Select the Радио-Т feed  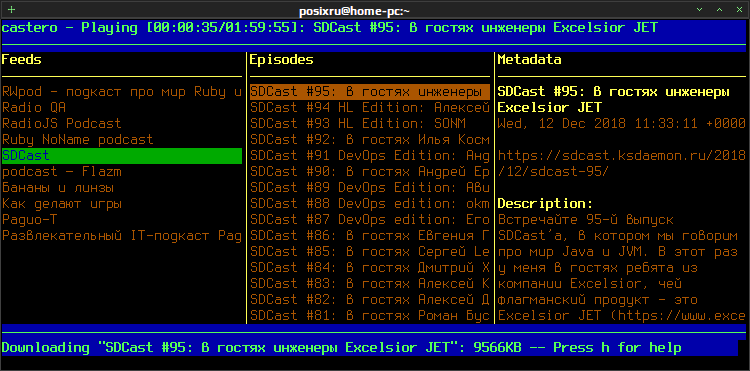tap(30, 220)
